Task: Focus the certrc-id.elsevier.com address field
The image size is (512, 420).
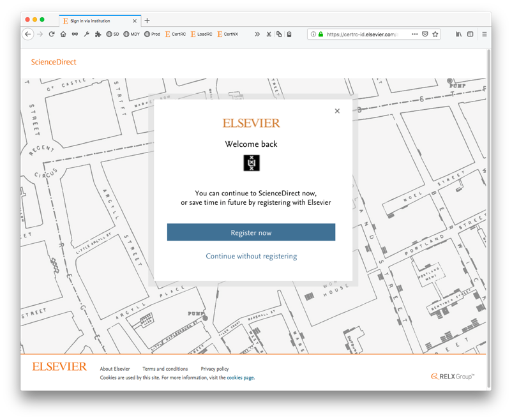Action: [362, 34]
